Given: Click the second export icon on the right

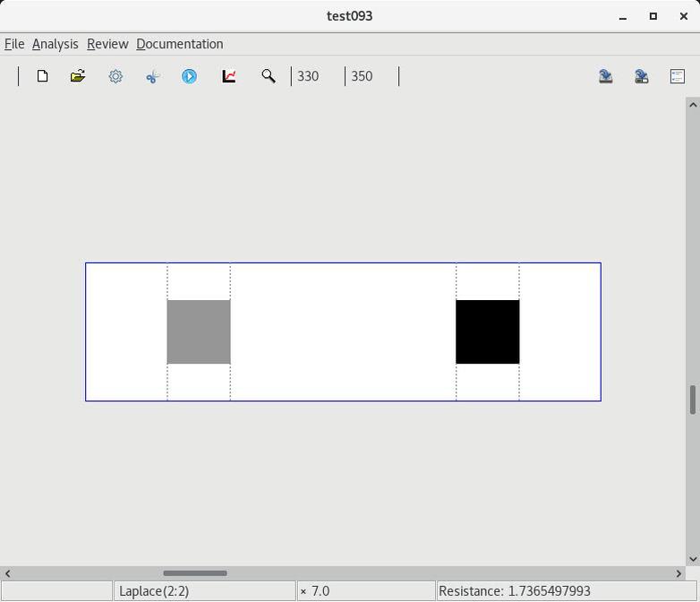Looking at the screenshot, I should coord(642,76).
